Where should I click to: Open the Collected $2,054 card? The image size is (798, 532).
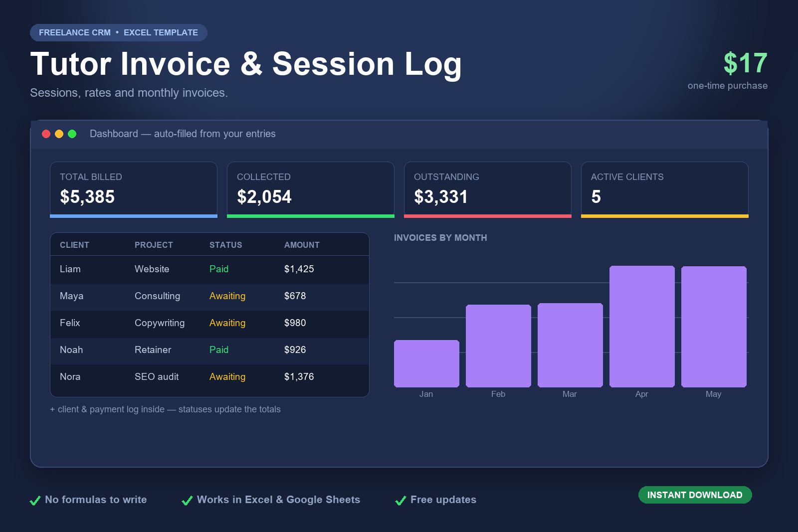[311, 189]
